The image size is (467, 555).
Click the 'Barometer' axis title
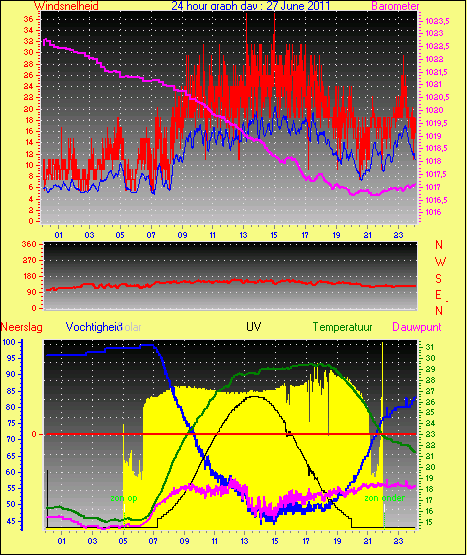[395, 6]
